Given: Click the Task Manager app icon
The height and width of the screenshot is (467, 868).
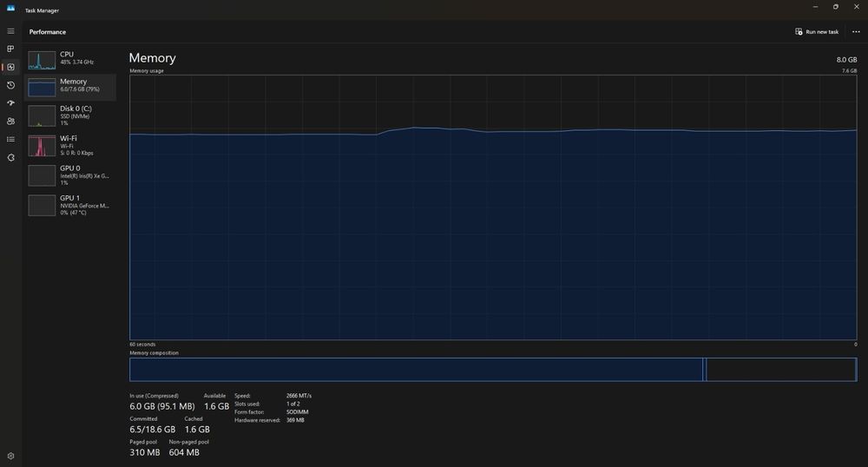Looking at the screenshot, I should click(10, 8).
